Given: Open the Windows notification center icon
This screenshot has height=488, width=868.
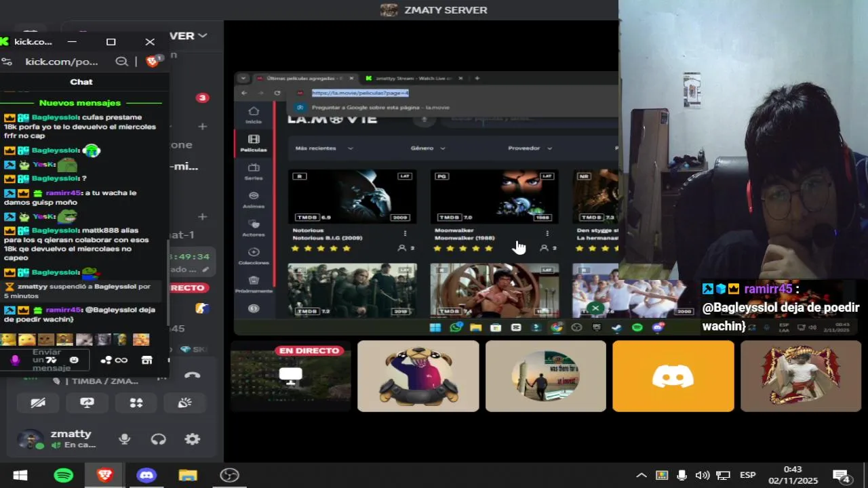Looking at the screenshot, I should (x=842, y=476).
